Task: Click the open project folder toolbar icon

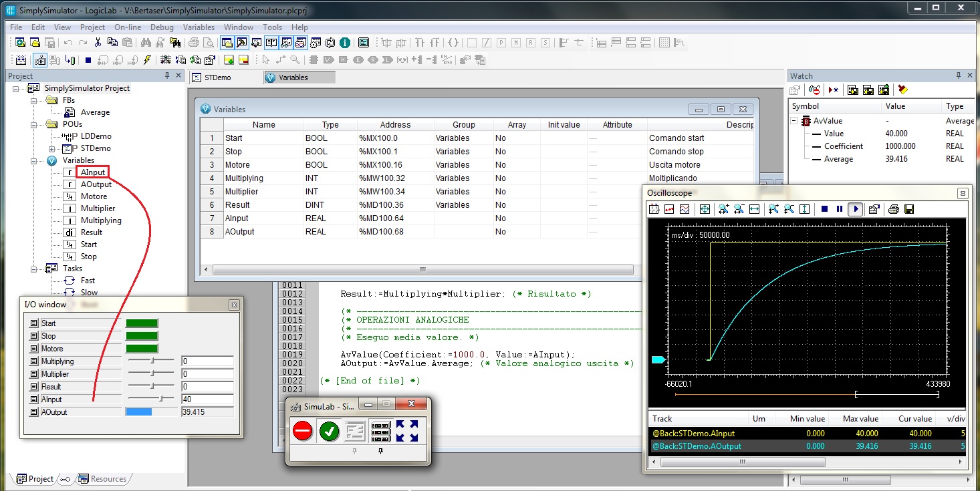Action: click(35, 43)
